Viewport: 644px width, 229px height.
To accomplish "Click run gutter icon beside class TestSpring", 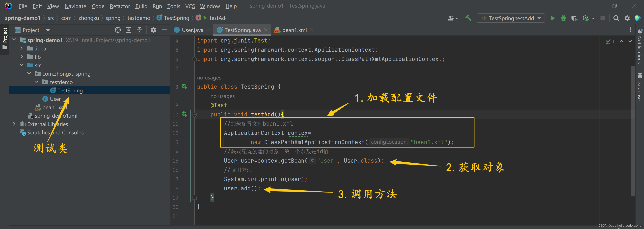I will [184, 87].
